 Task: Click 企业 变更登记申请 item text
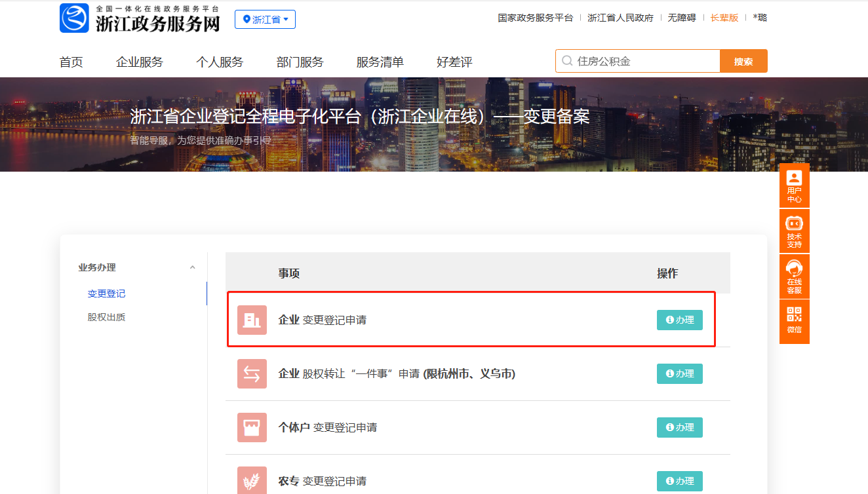click(x=323, y=320)
